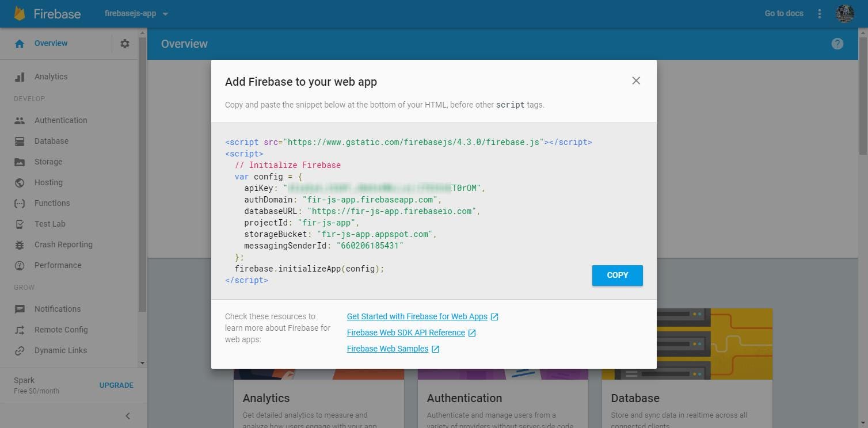Click the Performance gauge icon

pos(20,265)
